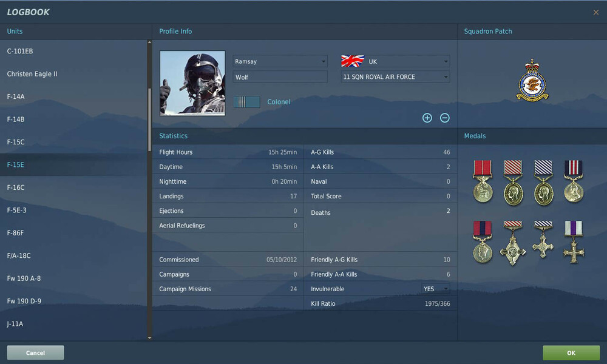Open the UK country dropdown
The height and width of the screenshot is (364, 607).
(x=395, y=61)
